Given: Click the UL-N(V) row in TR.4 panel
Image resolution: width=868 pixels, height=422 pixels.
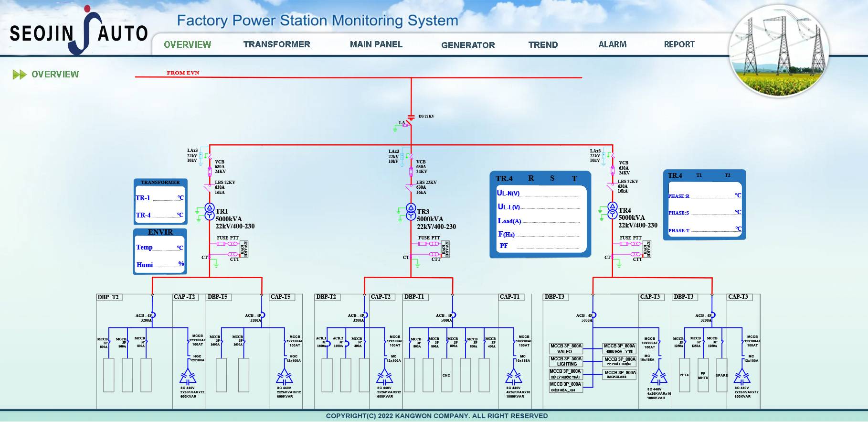Looking at the screenshot, I should pyautogui.click(x=538, y=193).
